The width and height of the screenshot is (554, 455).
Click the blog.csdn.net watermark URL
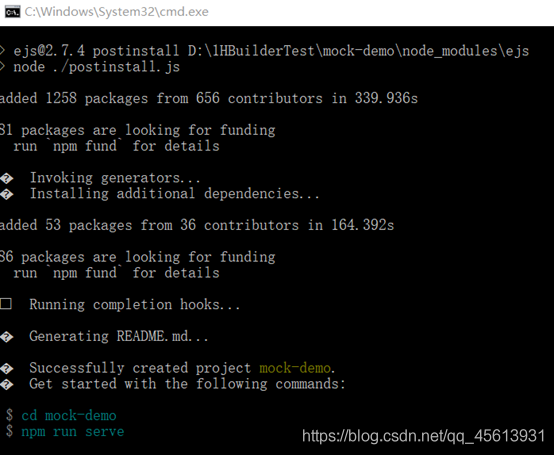(x=424, y=436)
